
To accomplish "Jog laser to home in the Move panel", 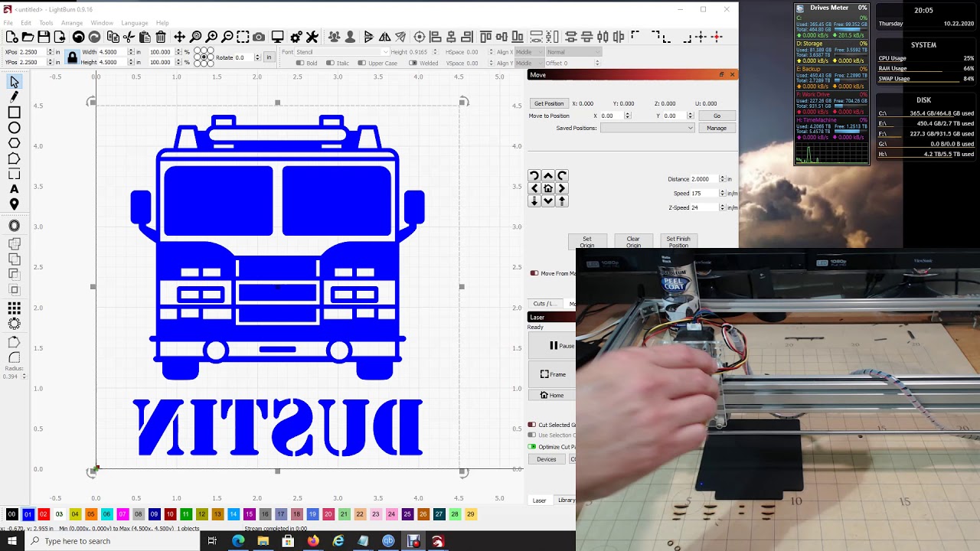I will (548, 188).
